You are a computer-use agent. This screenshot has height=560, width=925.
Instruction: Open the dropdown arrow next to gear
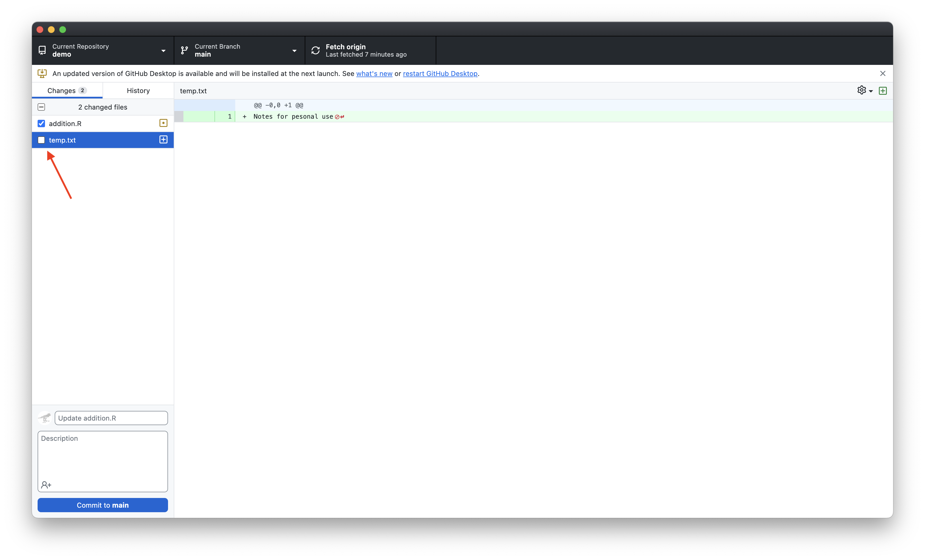pyautogui.click(x=871, y=91)
